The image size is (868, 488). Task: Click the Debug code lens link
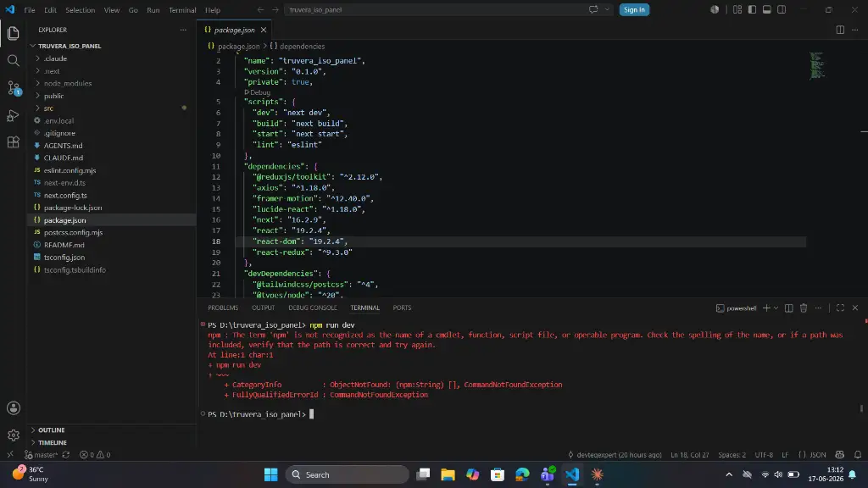(258, 92)
